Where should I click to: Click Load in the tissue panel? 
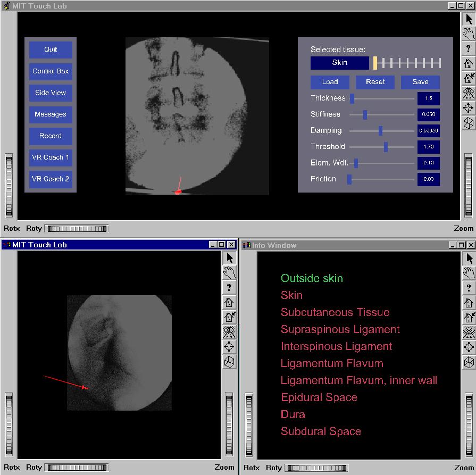[330, 82]
